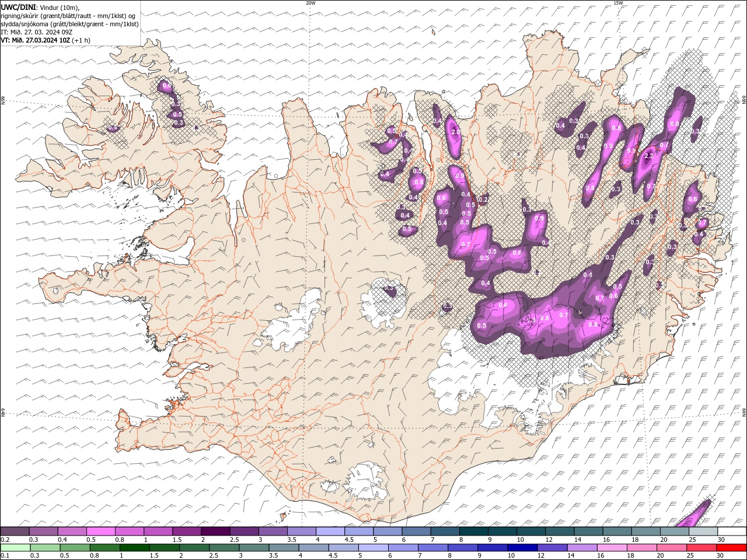Select the bottom-row green swatch between 0.5 and 0.8
Image resolution: width=747 pixels, height=560 pixels.
[76, 548]
